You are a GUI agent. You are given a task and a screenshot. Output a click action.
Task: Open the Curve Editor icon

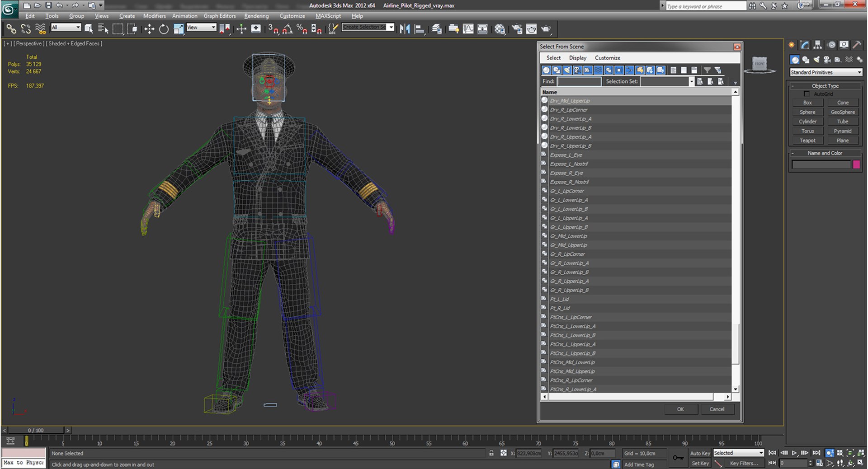tap(468, 29)
